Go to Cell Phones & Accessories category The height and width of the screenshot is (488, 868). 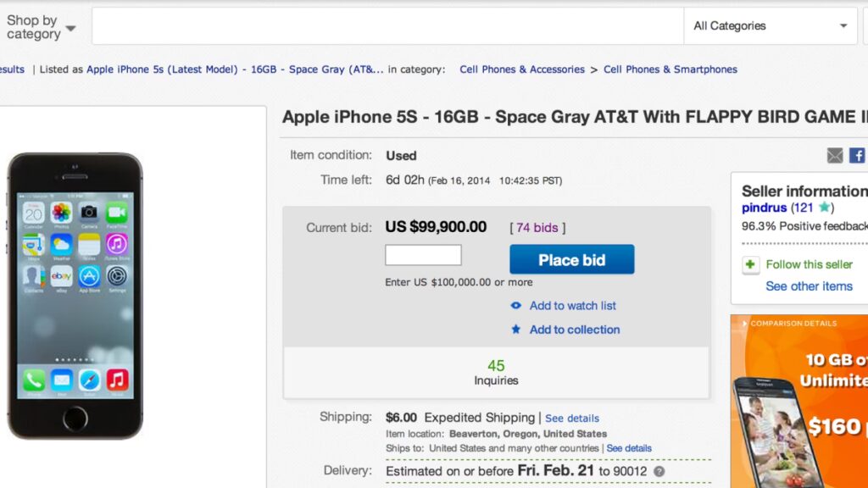click(522, 69)
